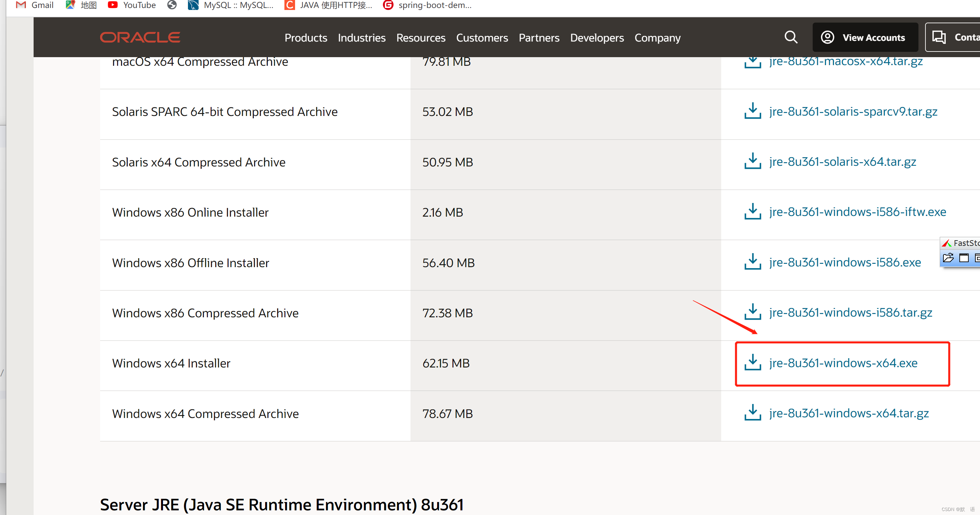
Task: Click the FastStone open file icon
Action: 948,258
